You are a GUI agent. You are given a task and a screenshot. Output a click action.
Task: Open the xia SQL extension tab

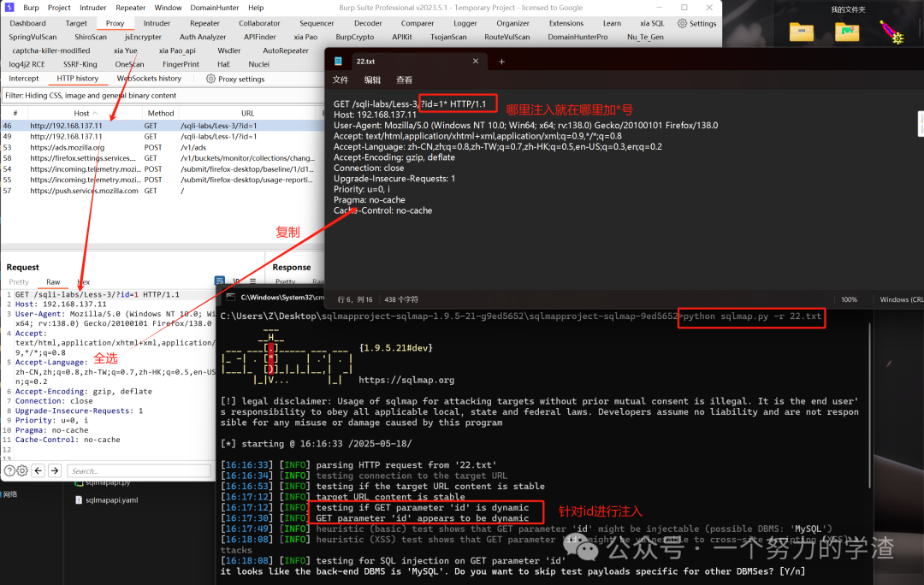pos(652,23)
